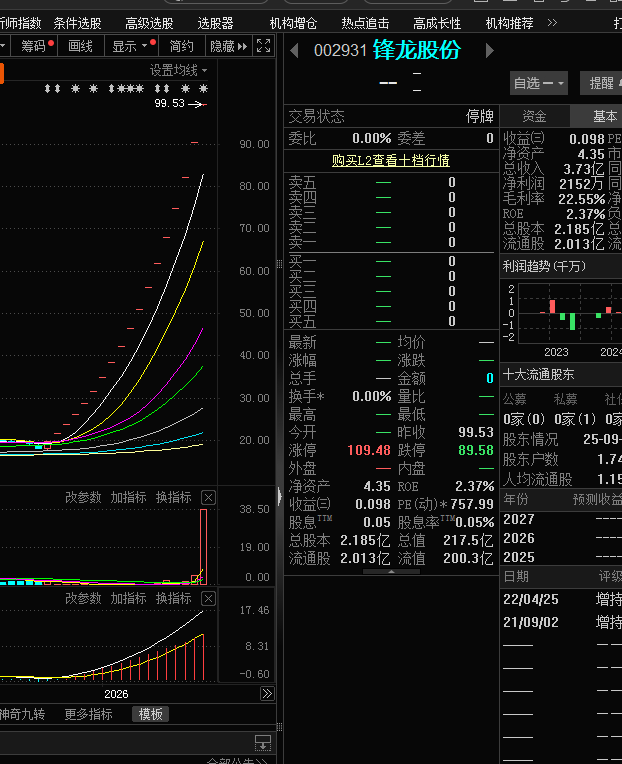This screenshot has height=764, width=622.
Task: Open link 购买L2查看十档行情
Action: (x=391, y=160)
